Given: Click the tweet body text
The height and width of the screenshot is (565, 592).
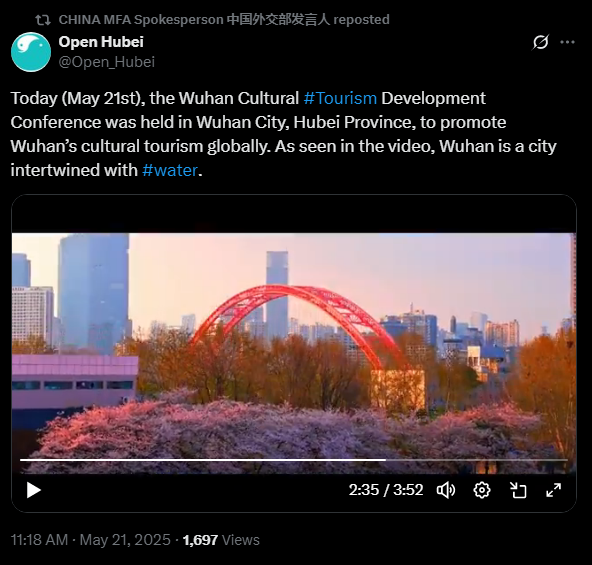Looking at the screenshot, I should pos(283,134).
